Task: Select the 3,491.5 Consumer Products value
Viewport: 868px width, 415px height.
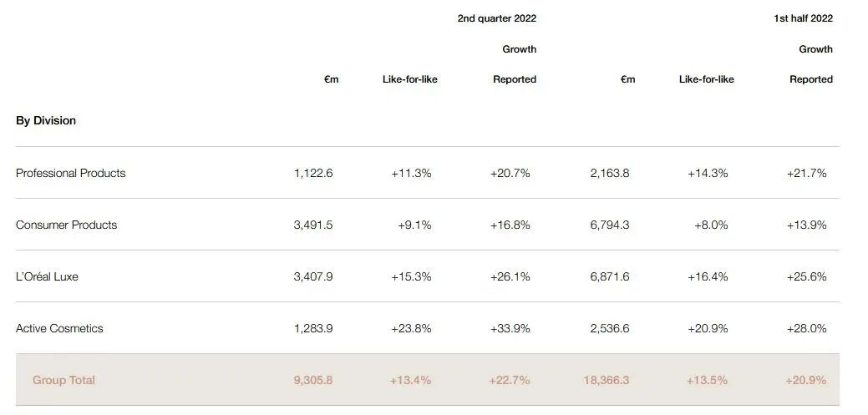Action: pyautogui.click(x=313, y=225)
